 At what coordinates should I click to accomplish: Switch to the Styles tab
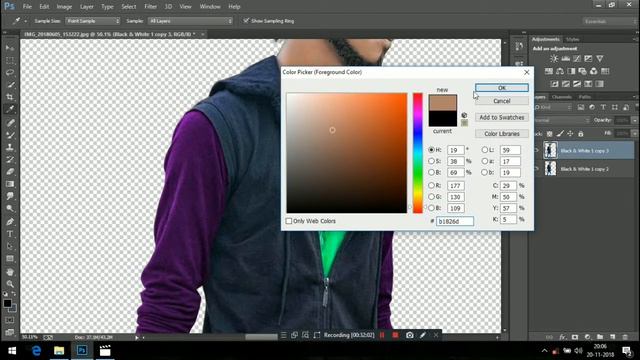(x=572, y=39)
